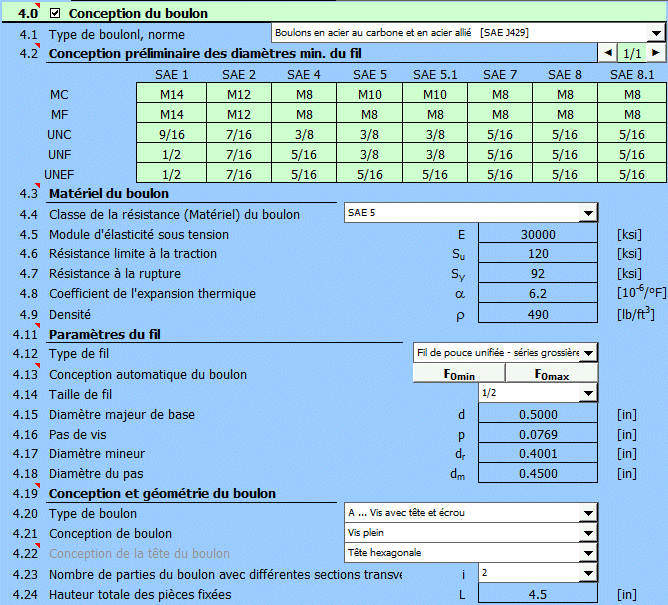Click the SAE 5.1 column header
The image size is (668, 605).
[435, 75]
